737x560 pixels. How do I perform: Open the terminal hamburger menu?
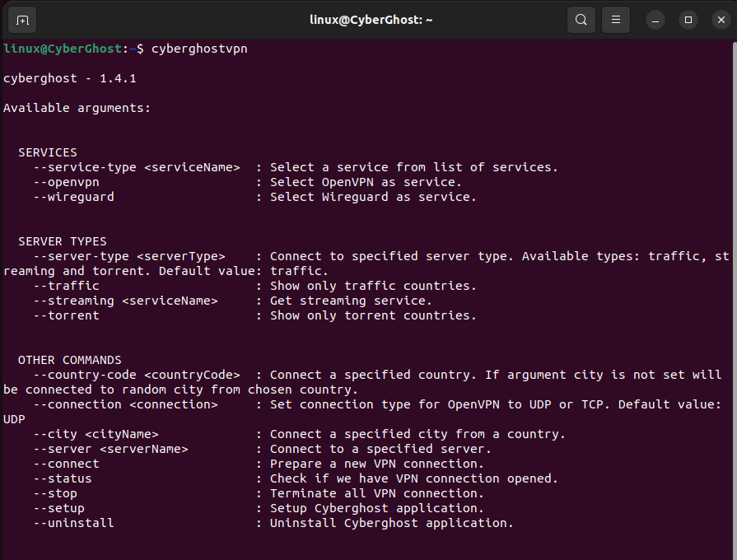pyautogui.click(x=616, y=20)
